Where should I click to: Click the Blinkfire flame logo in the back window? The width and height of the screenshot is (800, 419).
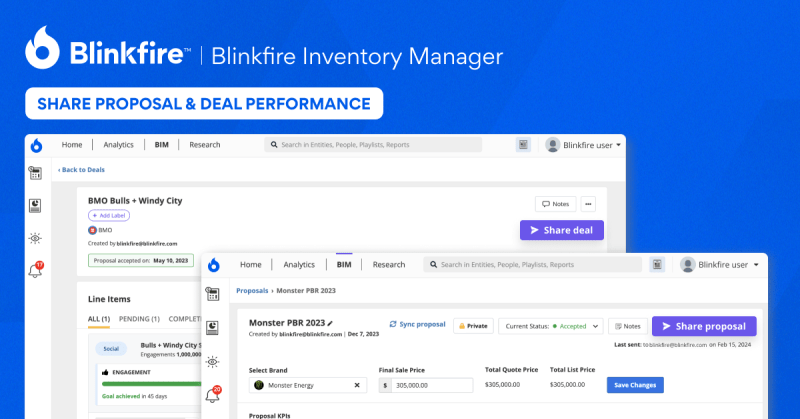[x=36, y=145]
